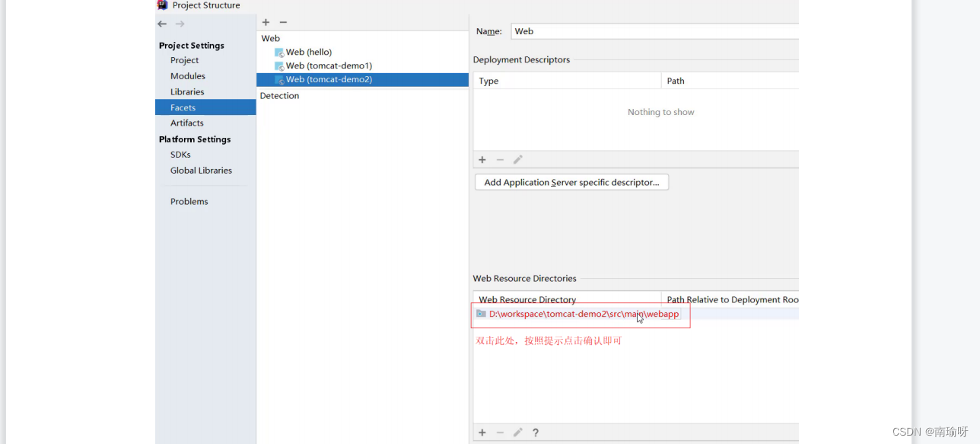Viewport: 980px width, 444px height.
Task: Click the IntelliJ Project Structure window icon
Action: pyautogui.click(x=163, y=5)
